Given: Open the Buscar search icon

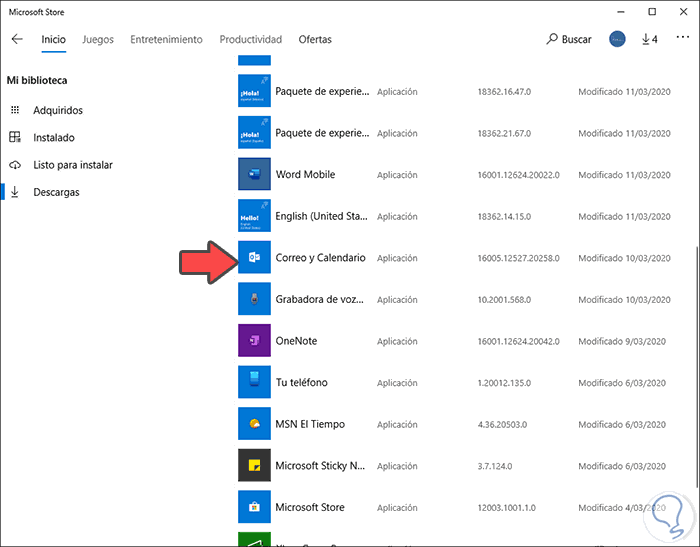Looking at the screenshot, I should click(x=552, y=39).
